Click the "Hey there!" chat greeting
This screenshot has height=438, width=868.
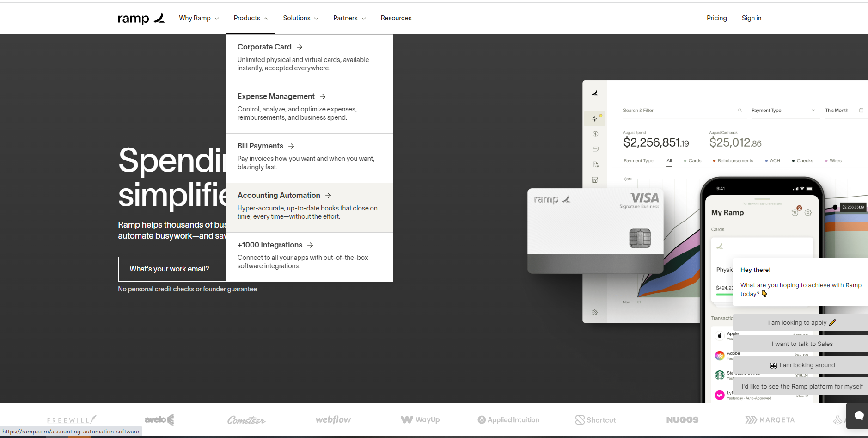point(755,270)
